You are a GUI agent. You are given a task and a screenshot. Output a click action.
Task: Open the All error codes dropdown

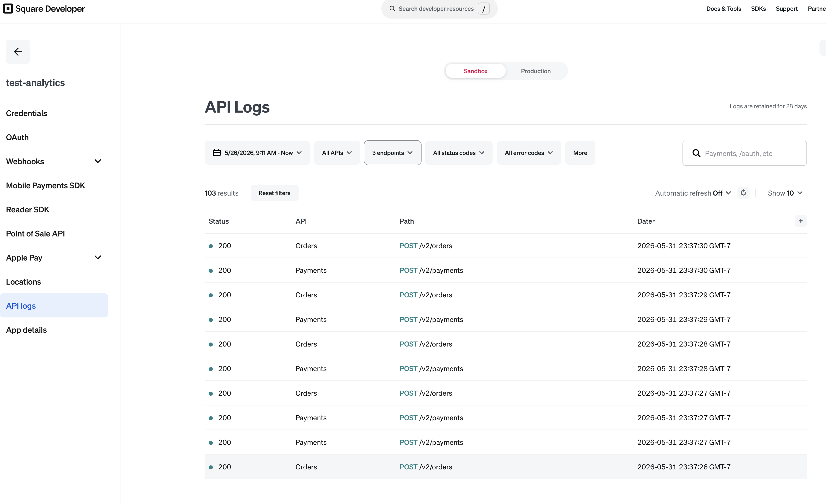(529, 153)
